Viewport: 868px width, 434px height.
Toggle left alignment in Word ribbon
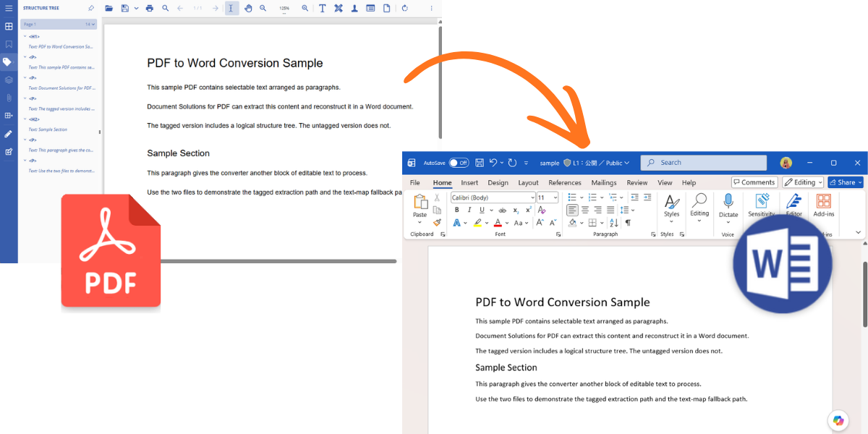(572, 210)
